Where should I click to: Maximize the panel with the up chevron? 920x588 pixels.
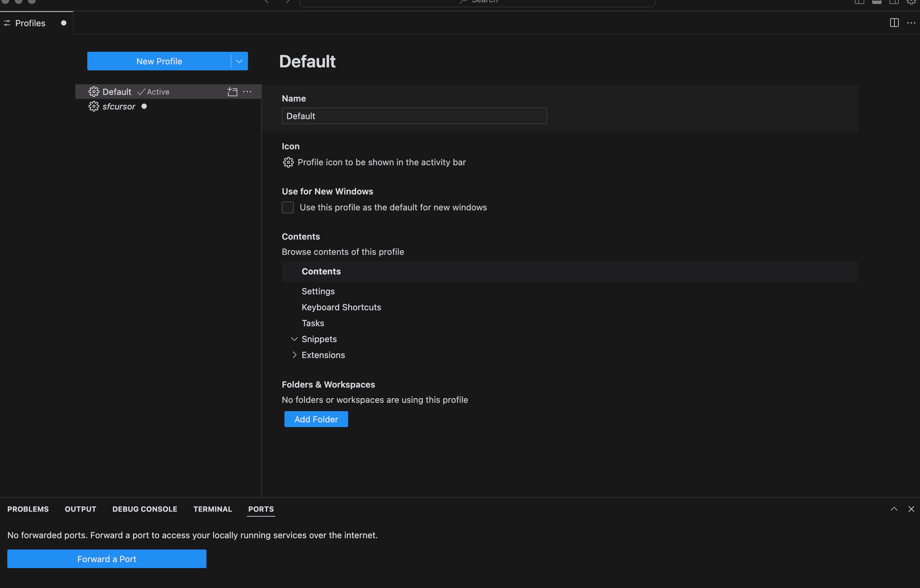pos(894,509)
